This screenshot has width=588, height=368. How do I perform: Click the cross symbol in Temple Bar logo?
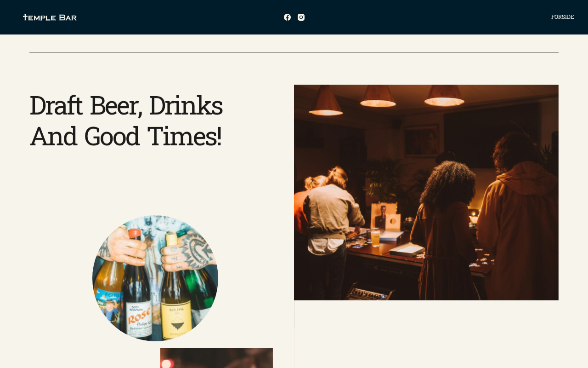[x=25, y=17]
